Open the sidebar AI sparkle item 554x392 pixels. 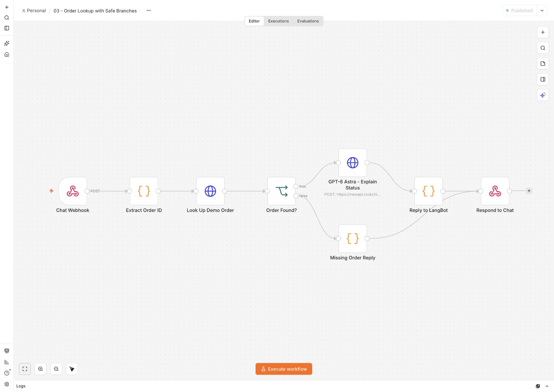click(x=7, y=43)
